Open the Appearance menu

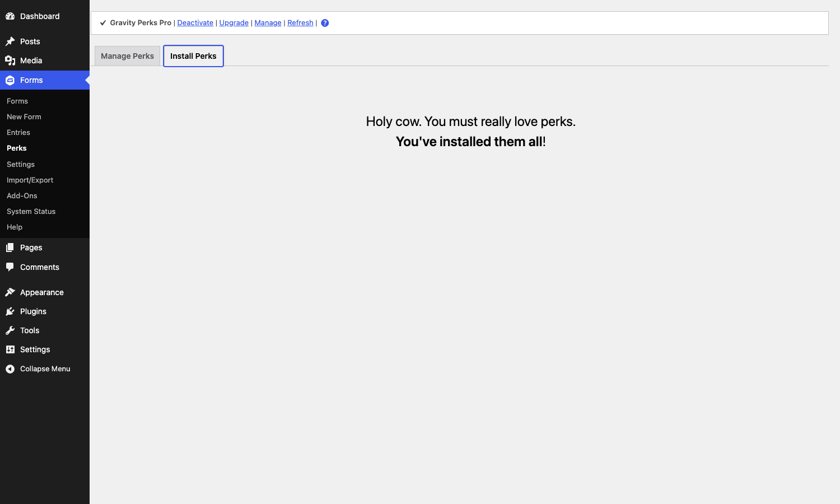pos(42,292)
